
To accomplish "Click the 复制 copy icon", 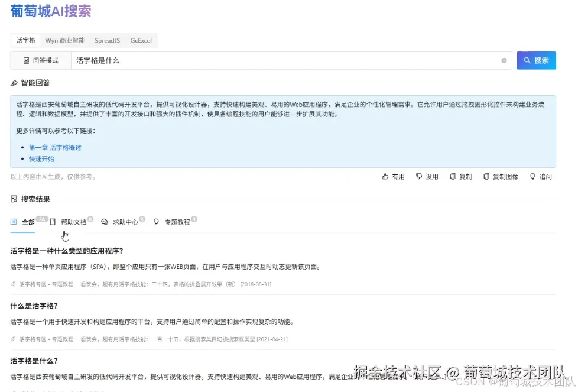I will pos(453,176).
